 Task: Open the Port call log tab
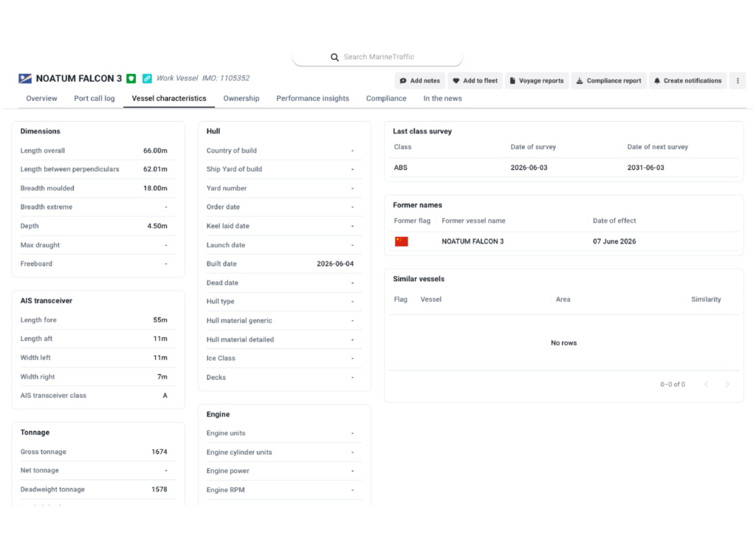click(94, 98)
